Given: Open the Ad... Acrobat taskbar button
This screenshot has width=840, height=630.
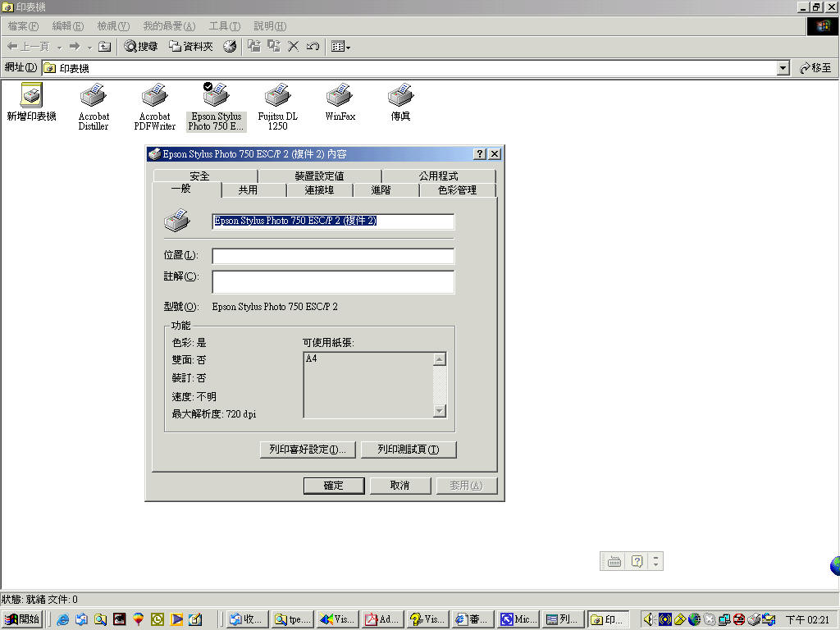Looking at the screenshot, I should [382, 619].
